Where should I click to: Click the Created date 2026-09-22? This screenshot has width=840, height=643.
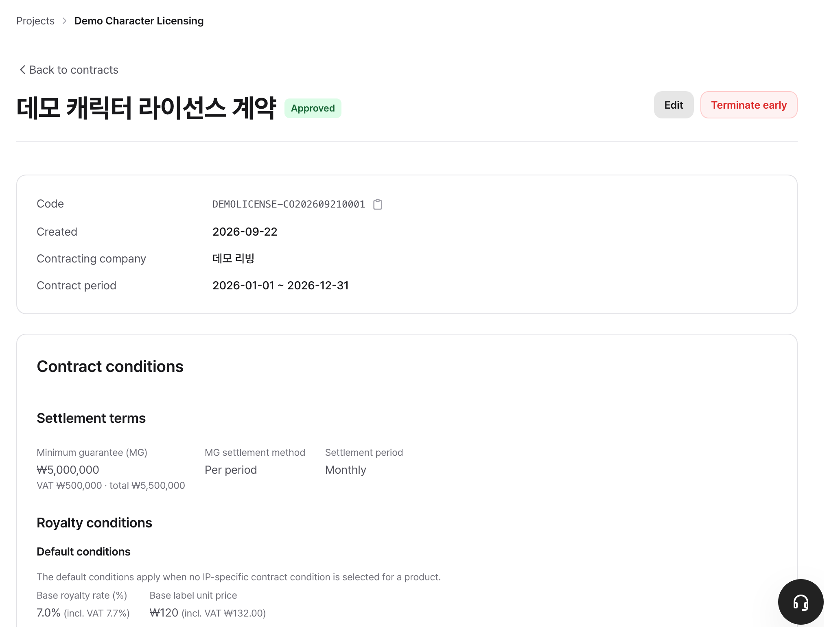tap(245, 232)
